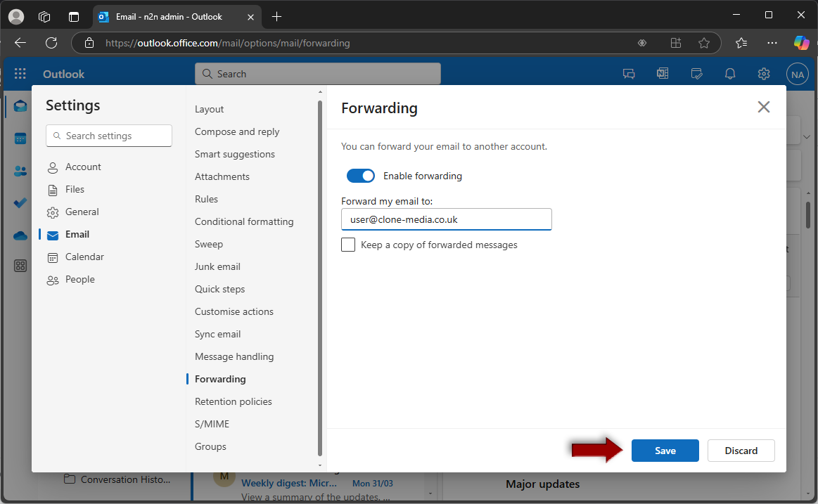Open the More apps icon in rail
This screenshot has width=818, height=504.
point(20,266)
